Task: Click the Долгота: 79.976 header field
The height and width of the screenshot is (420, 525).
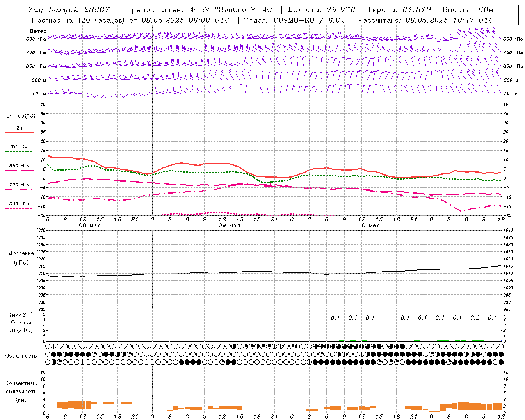Action: (x=322, y=10)
